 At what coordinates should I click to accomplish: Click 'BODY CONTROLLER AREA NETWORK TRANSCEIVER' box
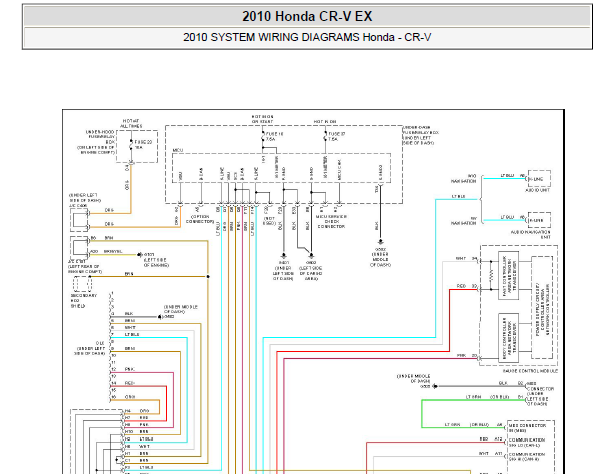(509, 338)
